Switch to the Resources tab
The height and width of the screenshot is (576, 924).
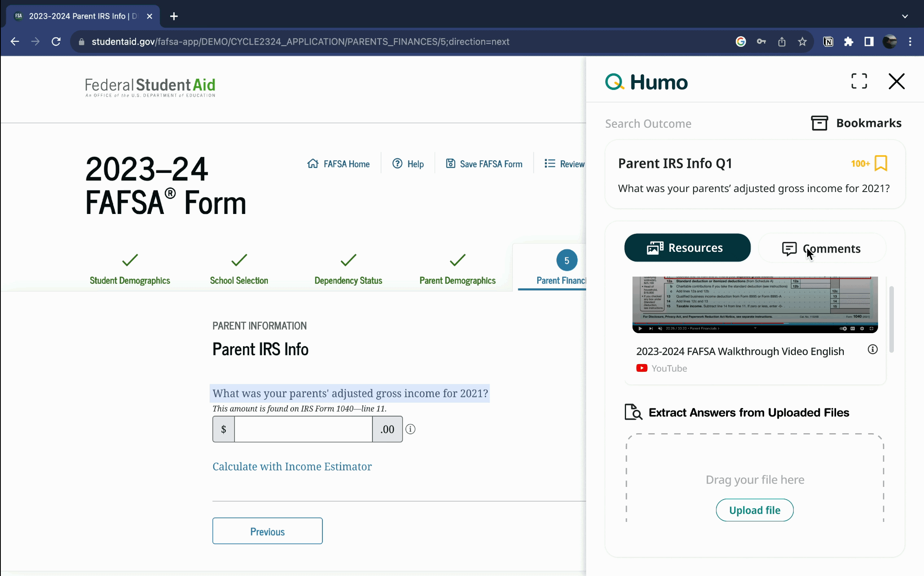(x=688, y=248)
